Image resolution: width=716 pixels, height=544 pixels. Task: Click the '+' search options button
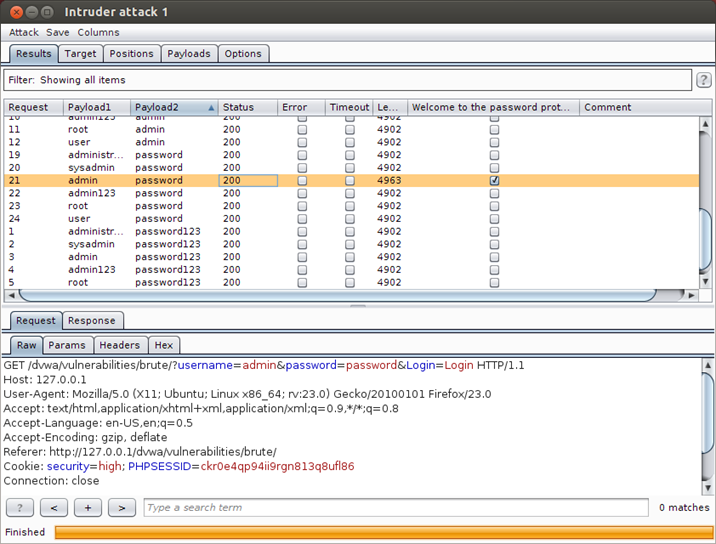tap(87, 507)
